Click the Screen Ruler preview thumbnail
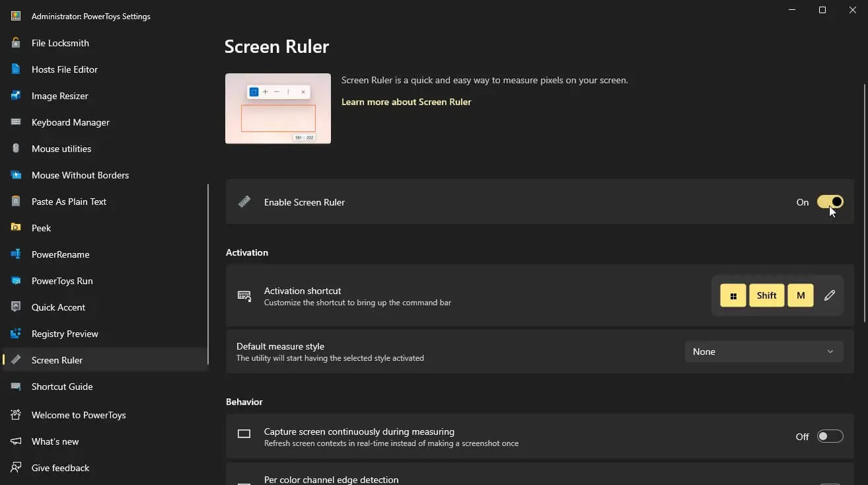The height and width of the screenshot is (485, 868). click(x=278, y=108)
